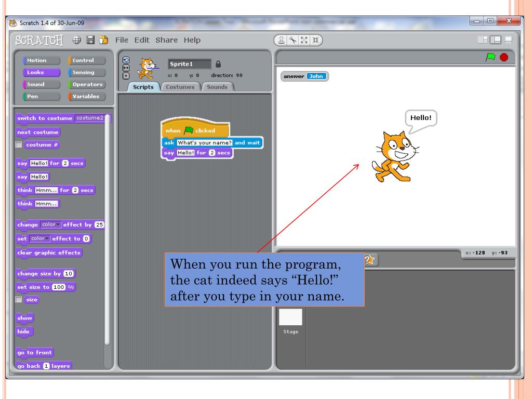Click the sprite lock icon
The image size is (532, 399).
click(x=218, y=64)
